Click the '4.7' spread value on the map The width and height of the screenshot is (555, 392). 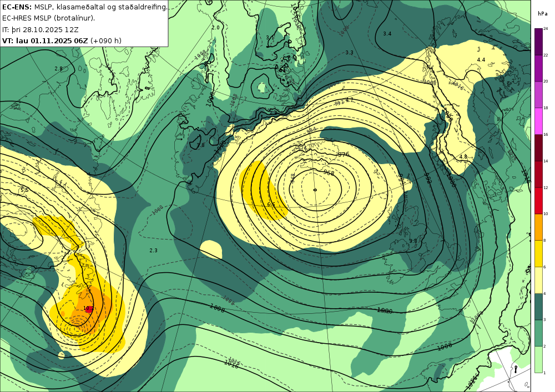(349, 100)
